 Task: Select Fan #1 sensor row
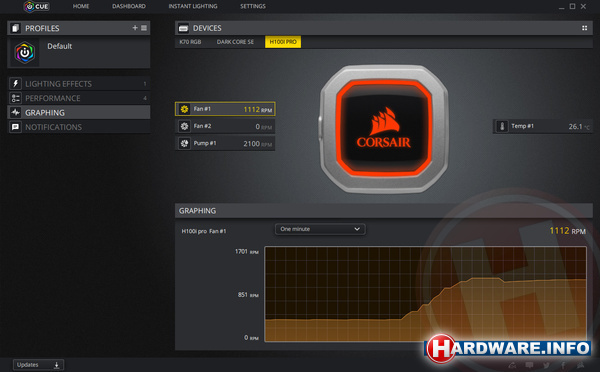pos(225,109)
